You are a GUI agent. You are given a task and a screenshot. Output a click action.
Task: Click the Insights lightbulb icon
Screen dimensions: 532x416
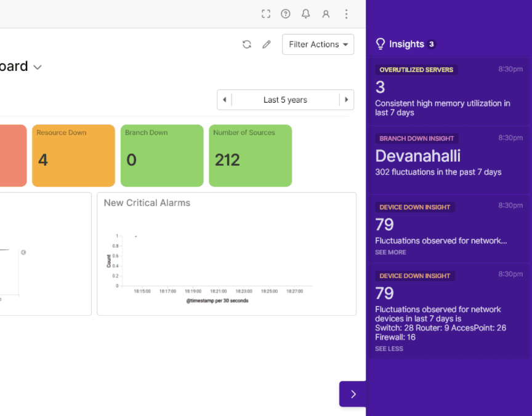point(381,44)
